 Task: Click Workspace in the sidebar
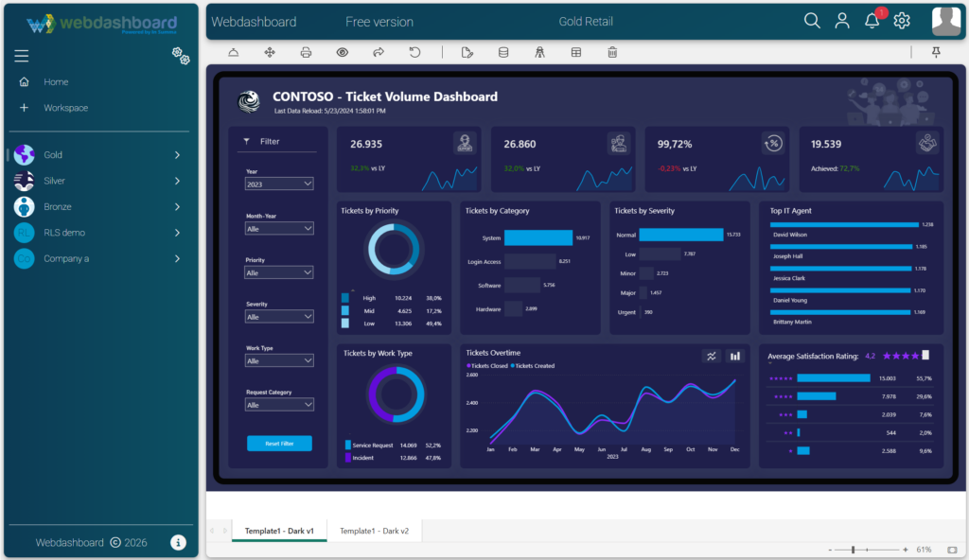(x=65, y=108)
